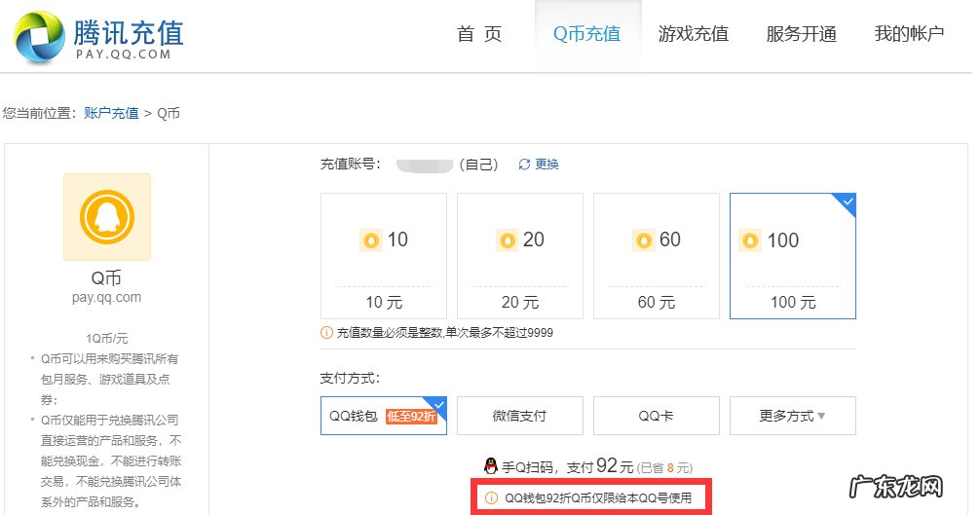Select the 20 Q币 amount card

[x=520, y=256]
